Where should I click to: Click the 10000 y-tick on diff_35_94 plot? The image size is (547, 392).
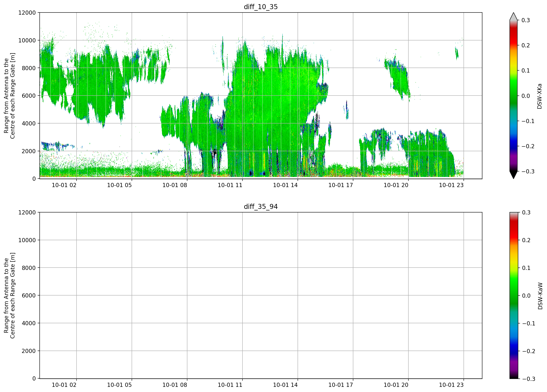click(x=27, y=240)
